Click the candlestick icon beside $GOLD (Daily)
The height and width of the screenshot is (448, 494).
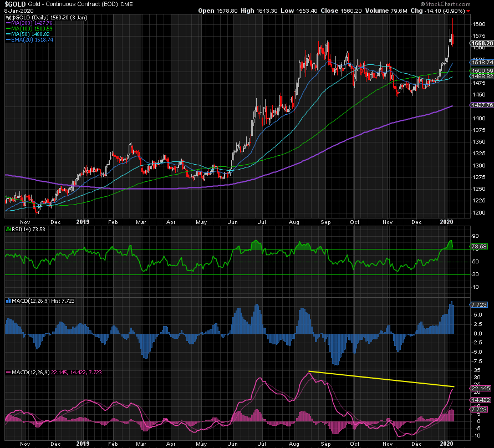(x=9, y=18)
